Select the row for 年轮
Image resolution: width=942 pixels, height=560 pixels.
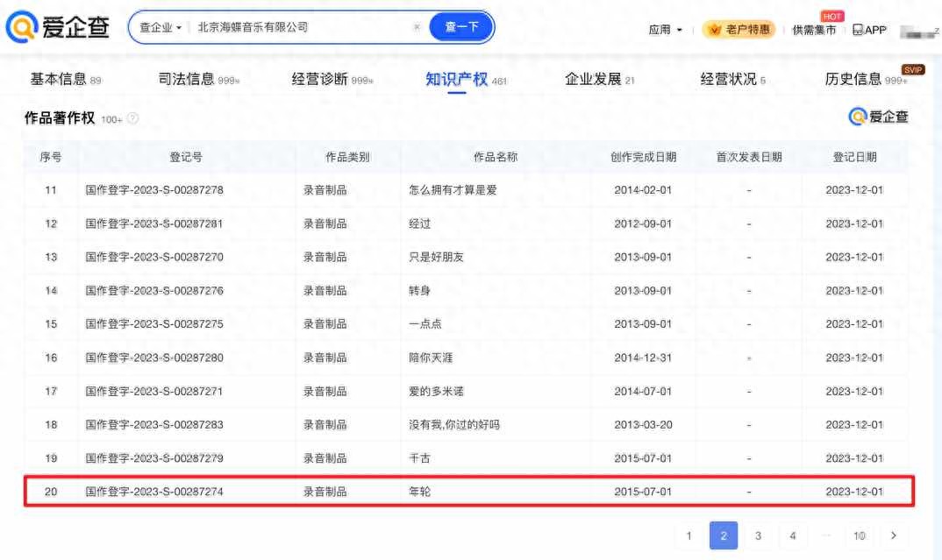(x=468, y=492)
